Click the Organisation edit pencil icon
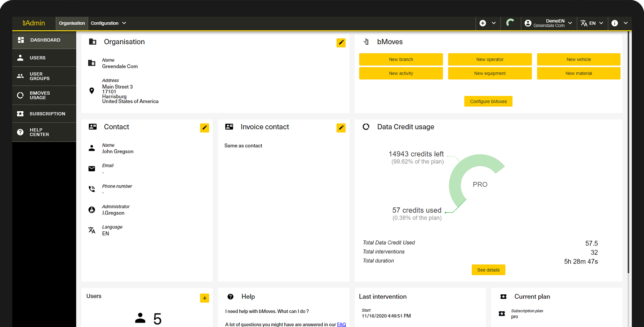Viewport: 644px width, 327px height. point(341,43)
